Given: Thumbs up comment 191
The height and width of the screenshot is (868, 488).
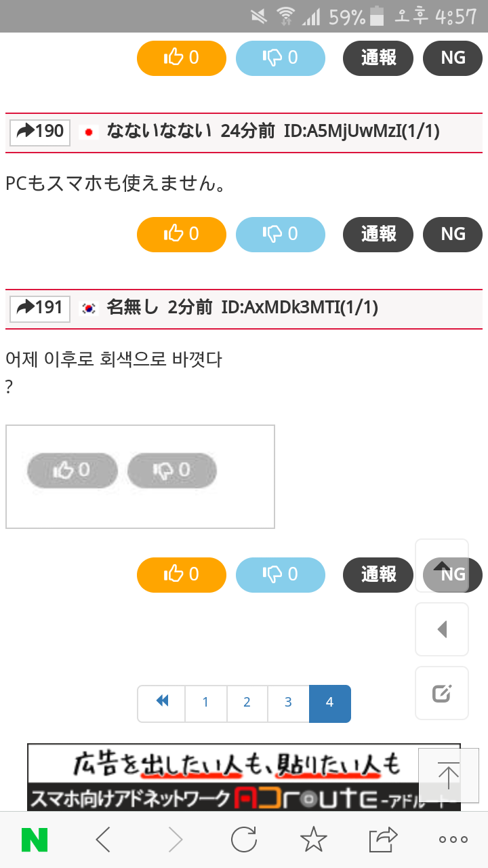Looking at the screenshot, I should pos(181,575).
